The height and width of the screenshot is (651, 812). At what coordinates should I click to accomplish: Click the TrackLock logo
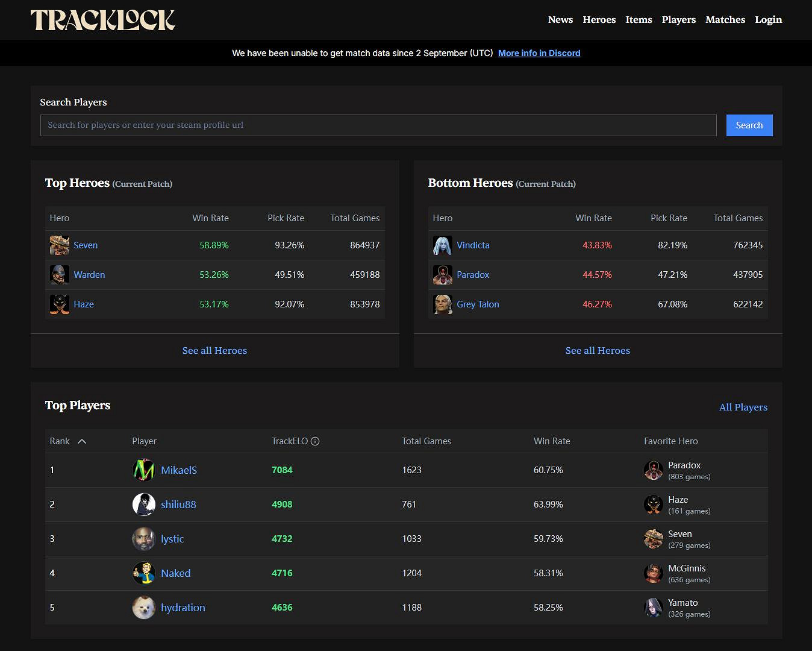point(102,20)
